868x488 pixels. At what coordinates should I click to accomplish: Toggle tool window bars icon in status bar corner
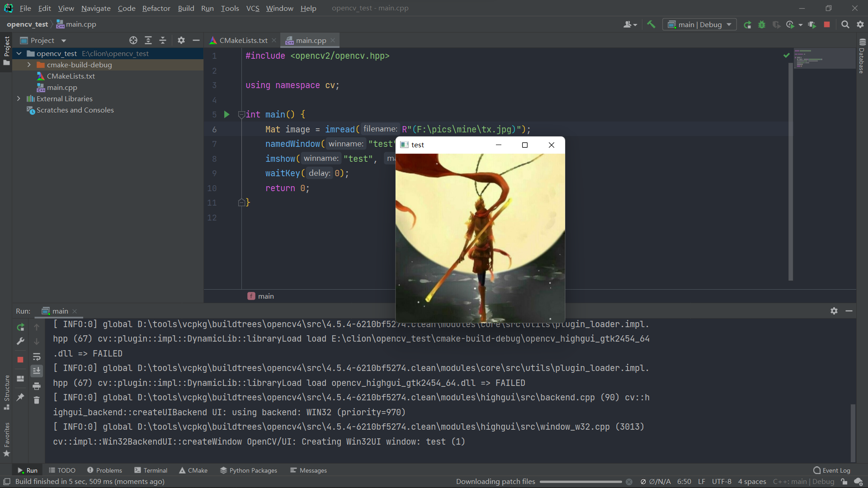point(7,482)
